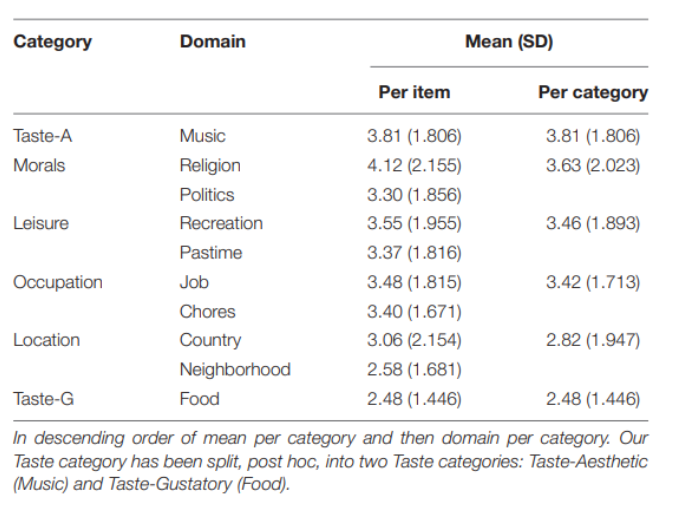
Task: Click the Music domain cell
Action: pos(202,136)
